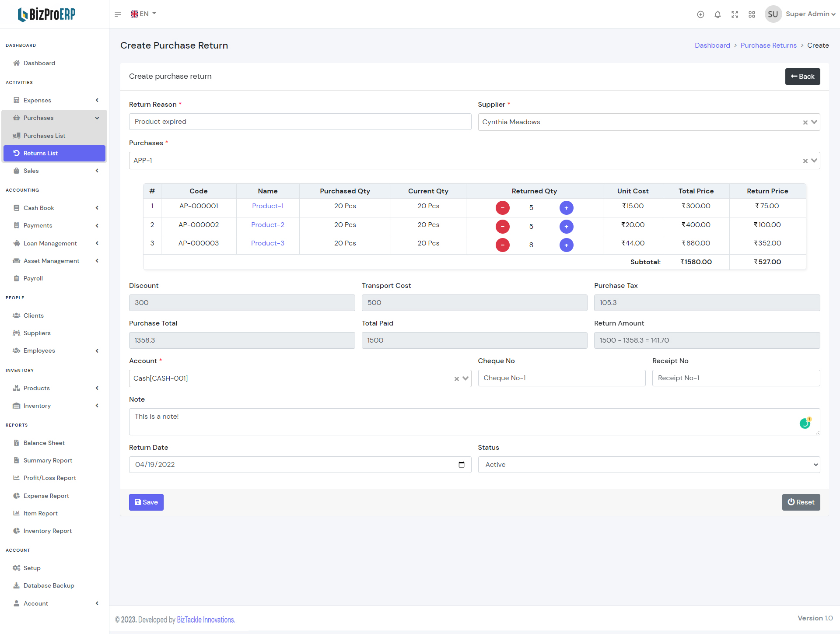840x634 pixels.
Task: Click the Grammarly icon in Note field
Action: click(805, 423)
